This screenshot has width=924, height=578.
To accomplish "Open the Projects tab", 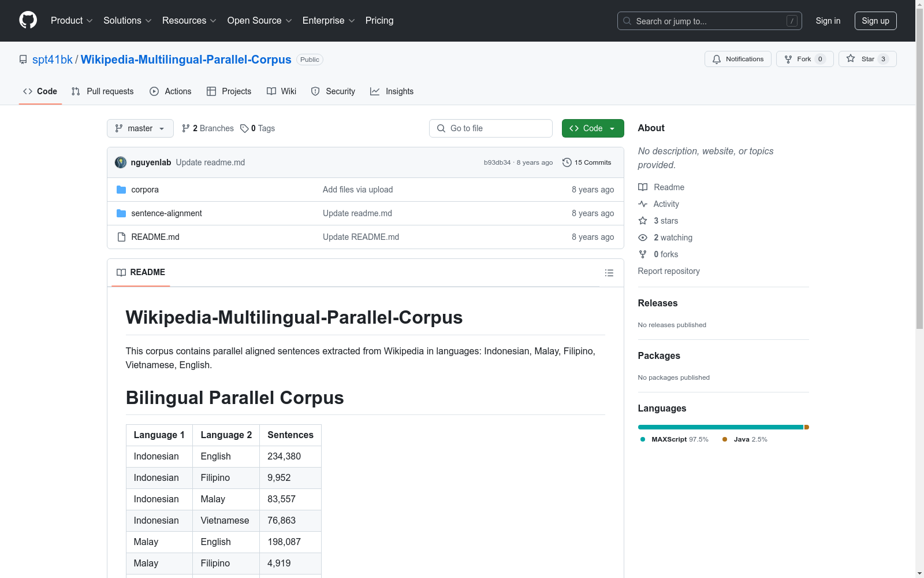I will tap(229, 91).
